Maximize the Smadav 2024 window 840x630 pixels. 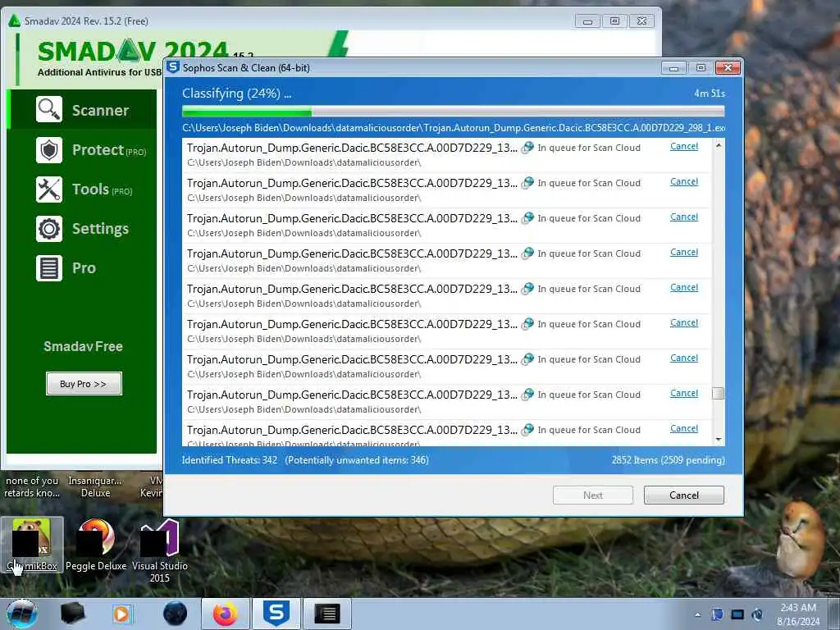point(614,21)
